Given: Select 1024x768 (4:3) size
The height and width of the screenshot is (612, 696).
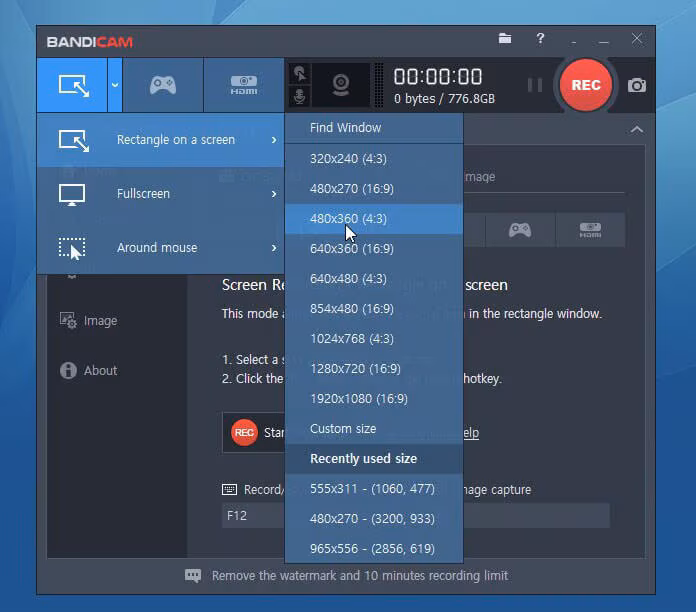Looking at the screenshot, I should coord(374,339).
